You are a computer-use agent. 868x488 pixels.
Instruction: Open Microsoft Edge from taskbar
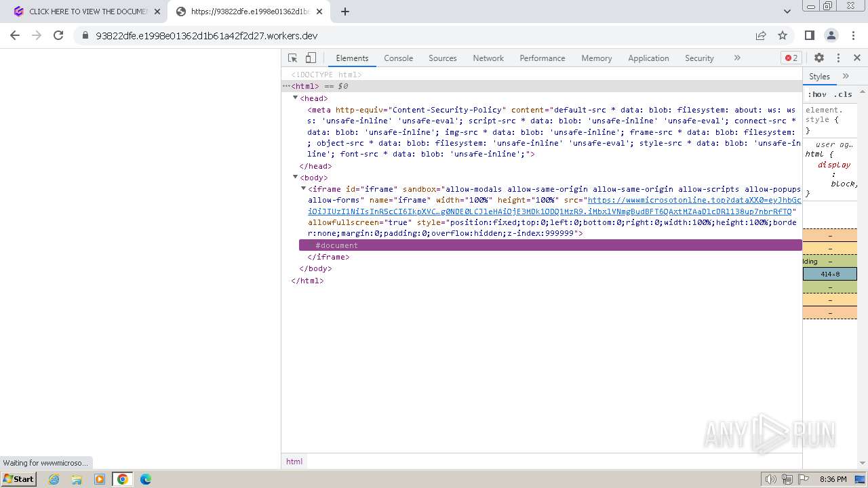(x=146, y=479)
